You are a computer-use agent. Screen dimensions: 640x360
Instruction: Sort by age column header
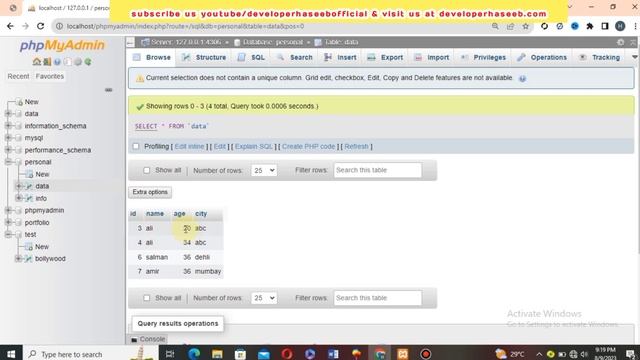[179, 213]
